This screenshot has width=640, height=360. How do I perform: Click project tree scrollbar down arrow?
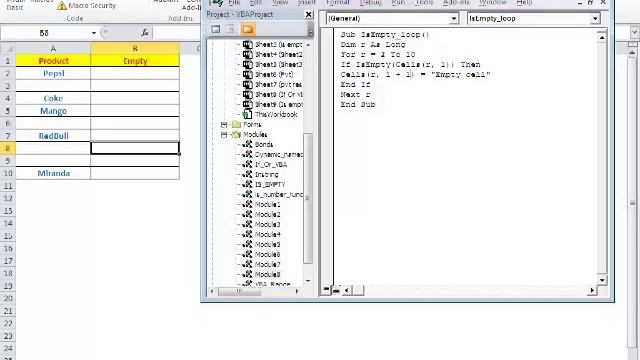coord(308,281)
